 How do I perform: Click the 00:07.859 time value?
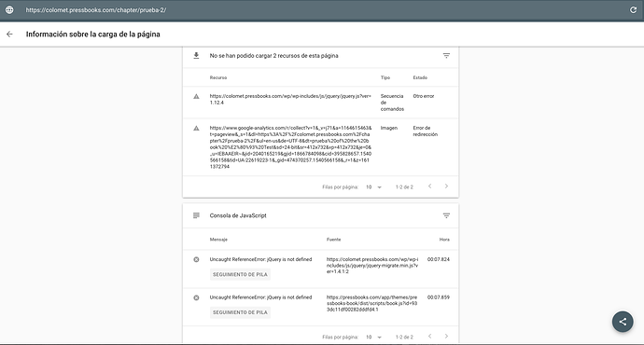point(439,297)
